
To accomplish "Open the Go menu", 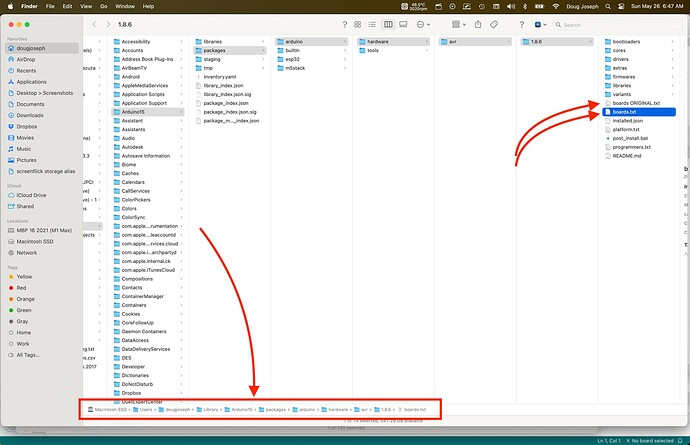I will point(104,6).
